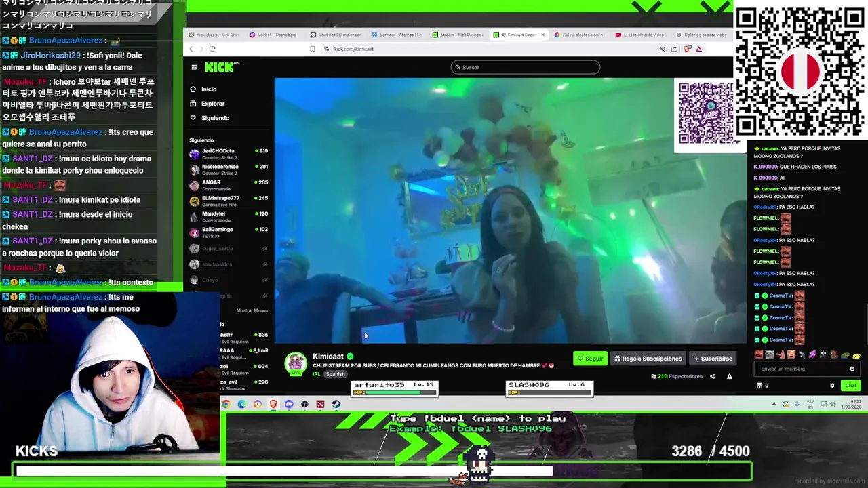The width and height of the screenshot is (868, 488).
Task: Open Steam from the taskbar
Action: coord(336,404)
